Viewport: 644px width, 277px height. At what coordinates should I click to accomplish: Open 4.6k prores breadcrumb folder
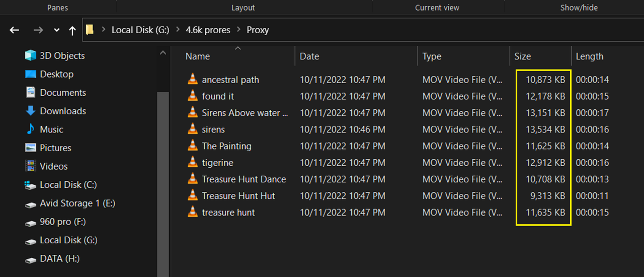coord(208,30)
